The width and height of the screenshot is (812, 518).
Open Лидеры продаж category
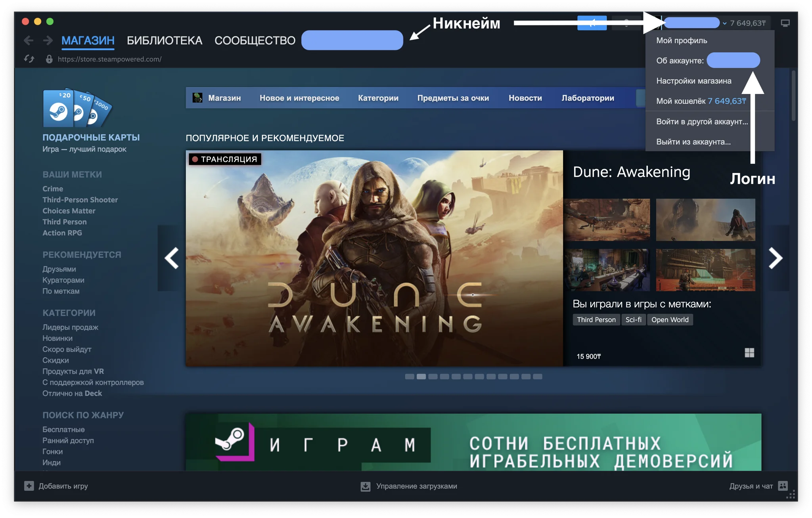[x=70, y=327]
